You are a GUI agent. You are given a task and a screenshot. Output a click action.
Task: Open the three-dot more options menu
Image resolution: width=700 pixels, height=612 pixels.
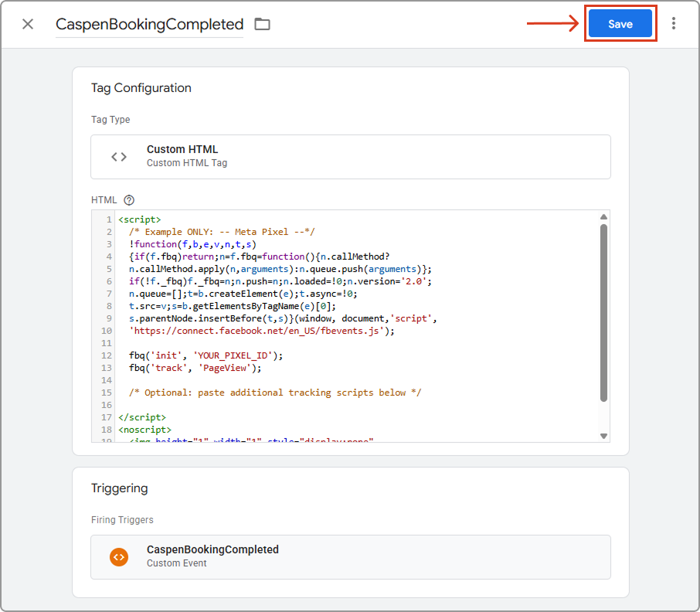tap(674, 24)
